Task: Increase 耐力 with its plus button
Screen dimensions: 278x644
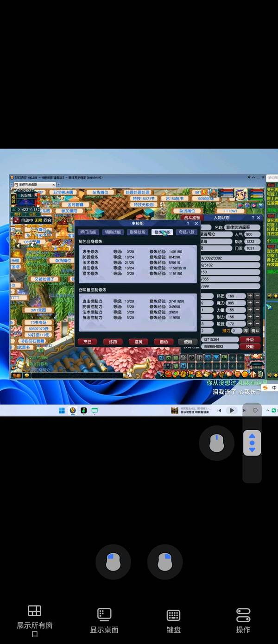Action: click(250, 317)
